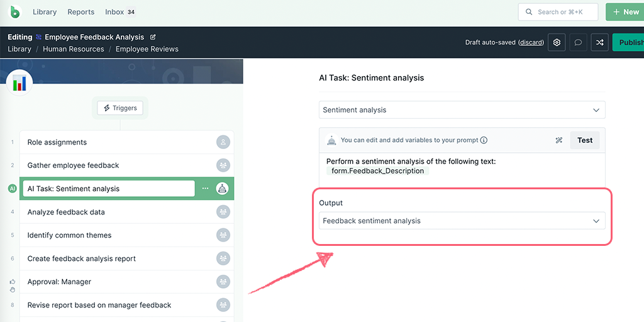Click the Test button
The width and height of the screenshot is (644, 322).
click(585, 140)
